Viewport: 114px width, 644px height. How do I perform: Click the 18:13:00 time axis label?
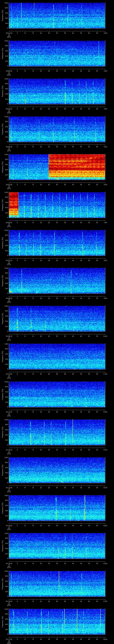tap(9, 487)
